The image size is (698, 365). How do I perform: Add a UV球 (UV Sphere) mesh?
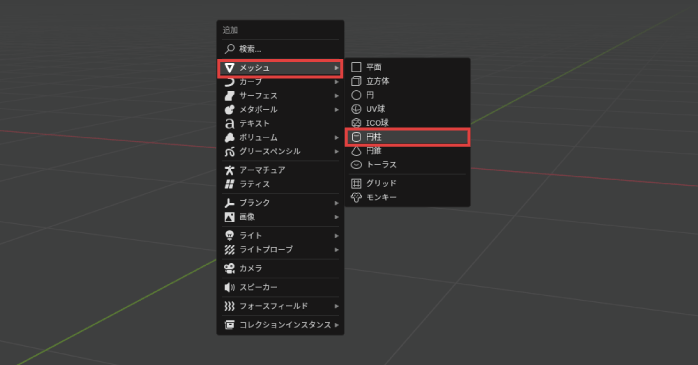point(407,109)
